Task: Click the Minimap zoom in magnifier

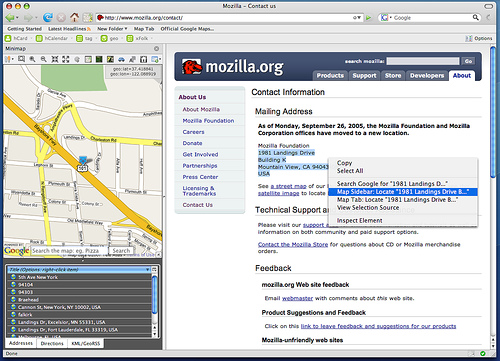Action: coord(32,59)
